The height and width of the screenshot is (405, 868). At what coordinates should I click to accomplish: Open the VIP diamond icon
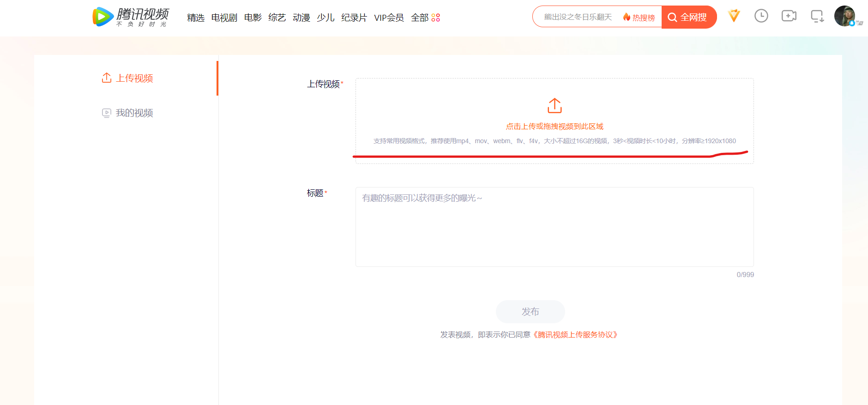734,16
